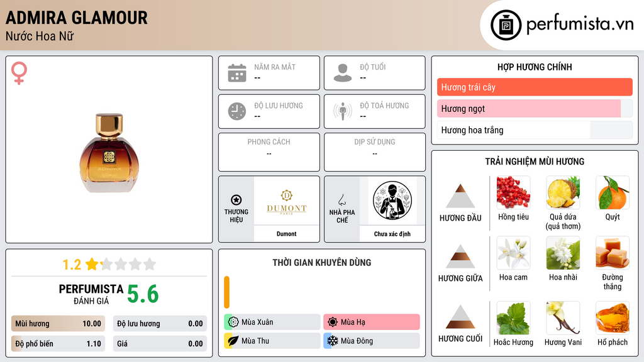Click the Hồng tiêu note image
644x362 pixels.
pos(513,192)
